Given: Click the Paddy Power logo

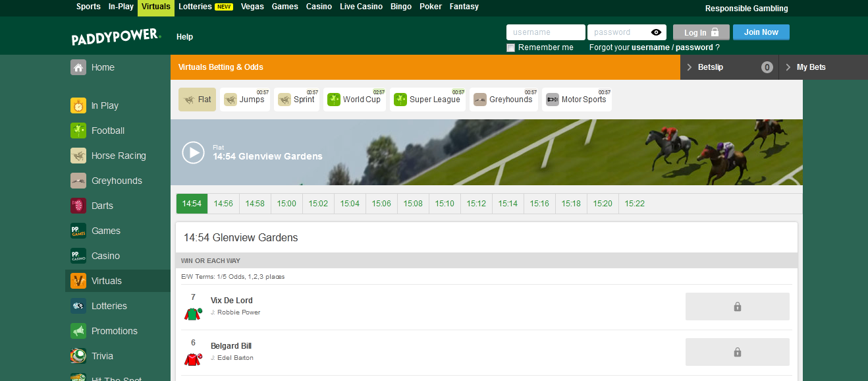Looking at the screenshot, I should click(116, 37).
